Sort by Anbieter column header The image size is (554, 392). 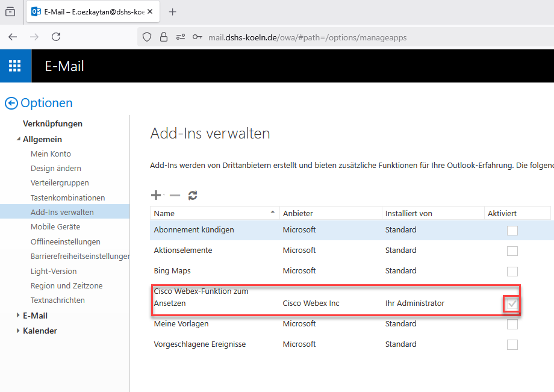tap(331, 213)
